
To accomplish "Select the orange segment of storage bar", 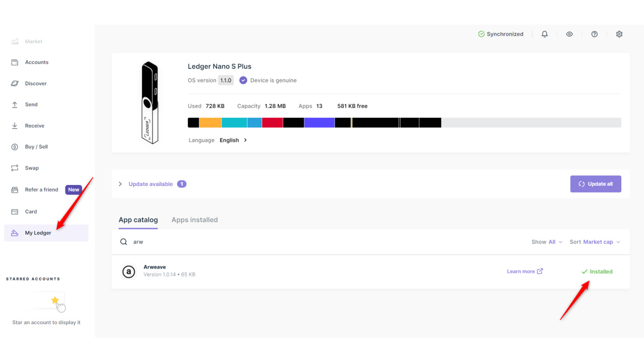I will coord(210,123).
